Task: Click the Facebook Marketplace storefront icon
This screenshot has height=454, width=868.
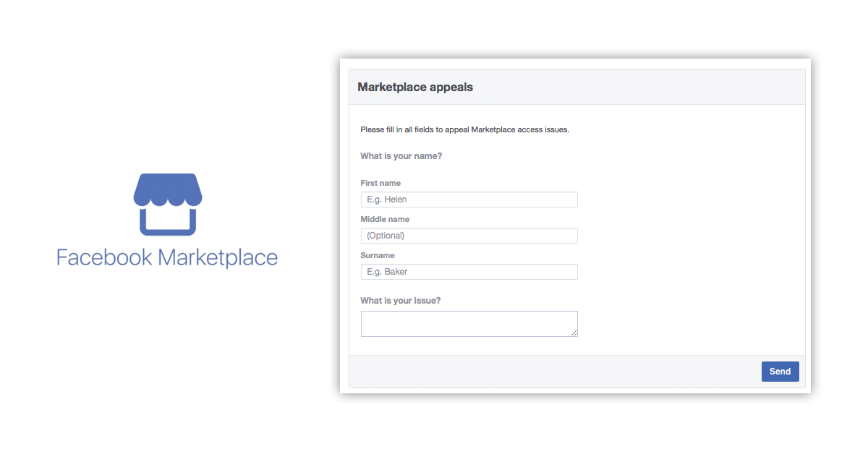Action: (168, 205)
